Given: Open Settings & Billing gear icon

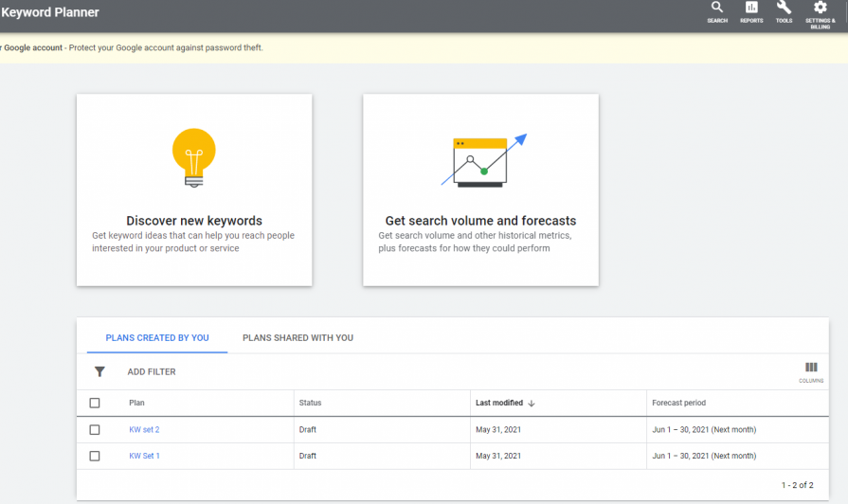Looking at the screenshot, I should (820, 8).
